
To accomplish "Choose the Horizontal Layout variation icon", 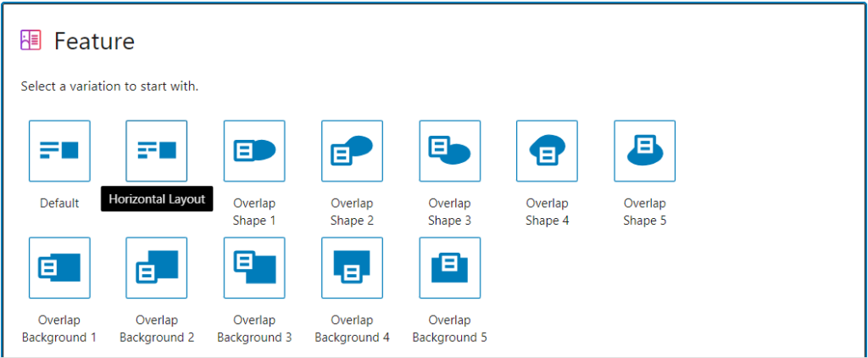I will tap(157, 150).
